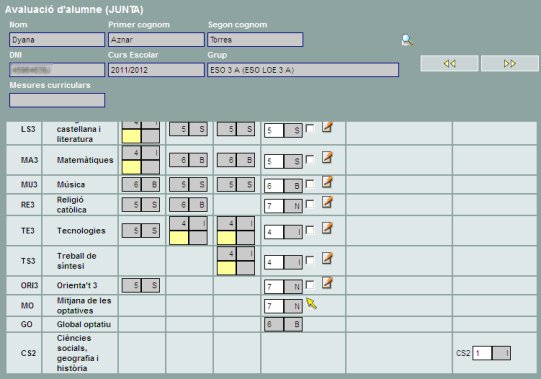This screenshot has width=541, height=379.
Task: Click the Segon cognom field with Torres
Action: tap(255, 40)
